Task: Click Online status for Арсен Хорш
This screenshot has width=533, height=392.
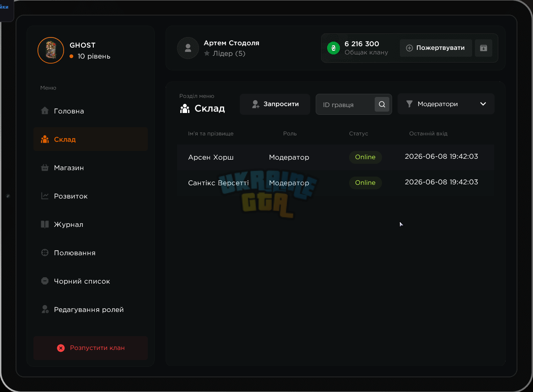Action: [366, 157]
